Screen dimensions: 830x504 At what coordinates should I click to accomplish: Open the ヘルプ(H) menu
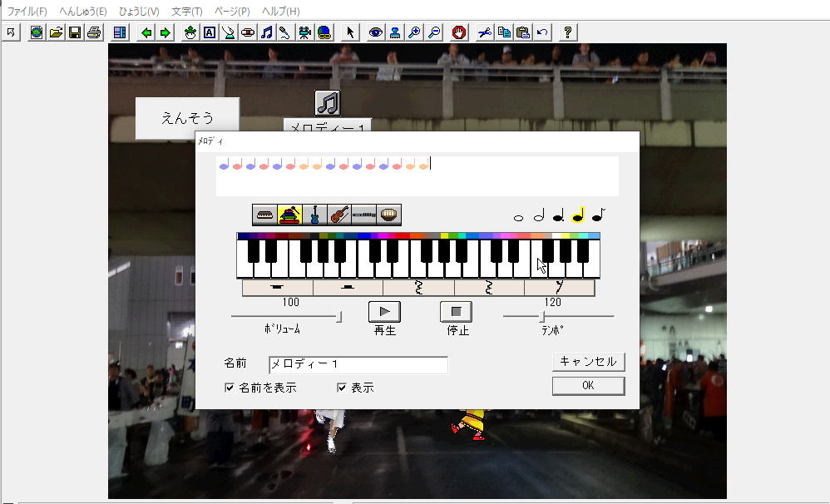(281, 12)
